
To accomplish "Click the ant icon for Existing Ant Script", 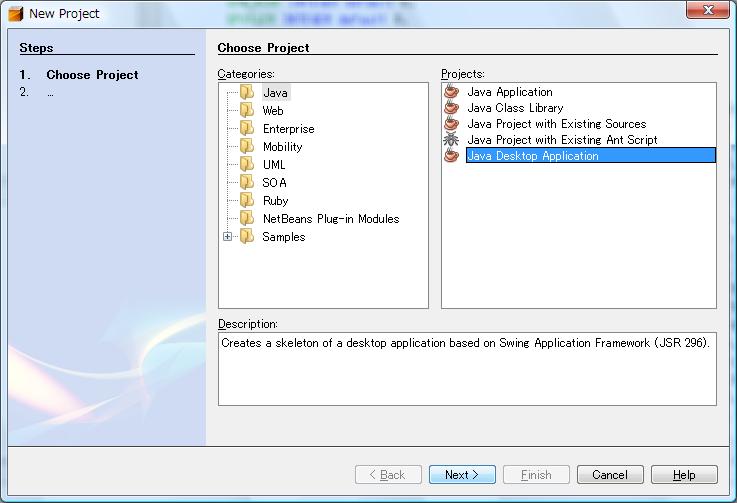I will pyautogui.click(x=452, y=140).
